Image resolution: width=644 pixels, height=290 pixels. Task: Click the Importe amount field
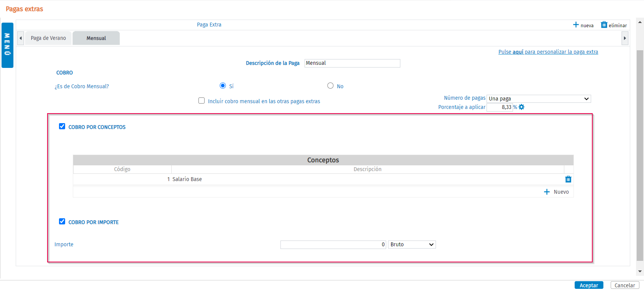click(333, 245)
